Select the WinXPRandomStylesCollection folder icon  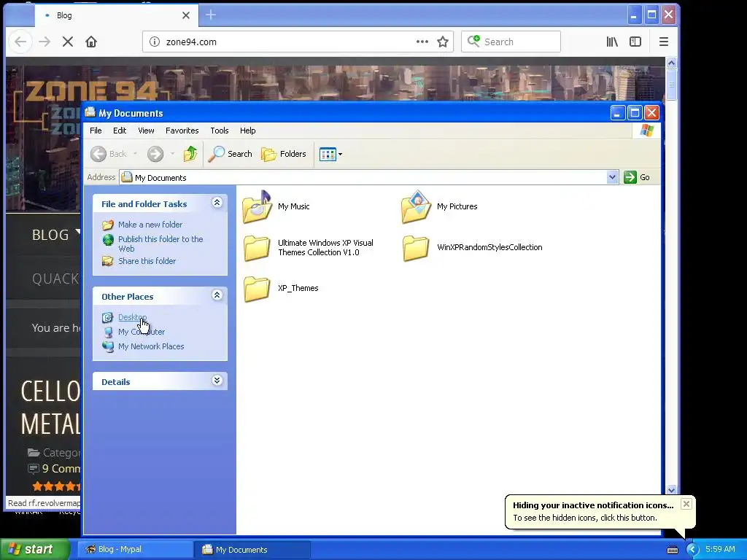point(416,248)
